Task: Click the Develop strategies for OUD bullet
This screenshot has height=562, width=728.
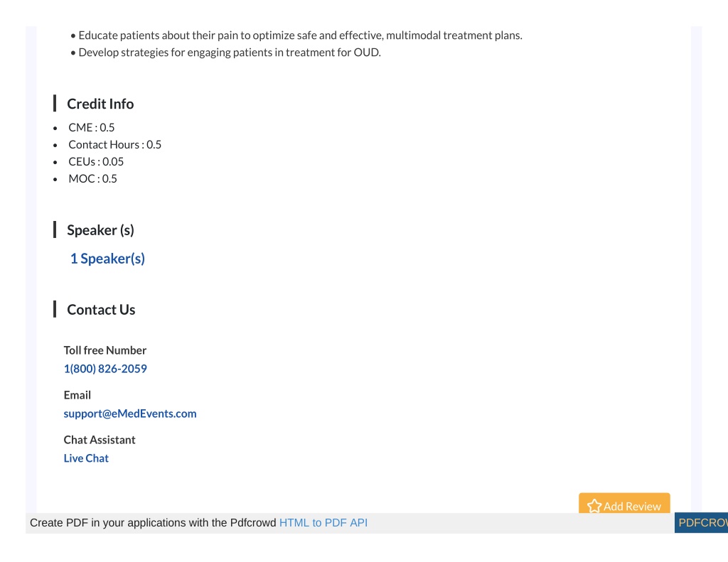Action: pos(225,53)
